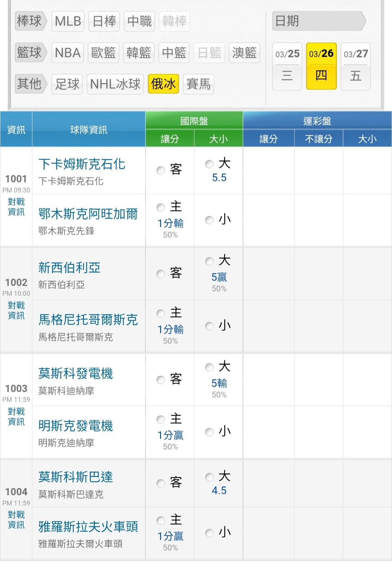Open the NBA league tab
The image size is (392, 576).
[68, 53]
